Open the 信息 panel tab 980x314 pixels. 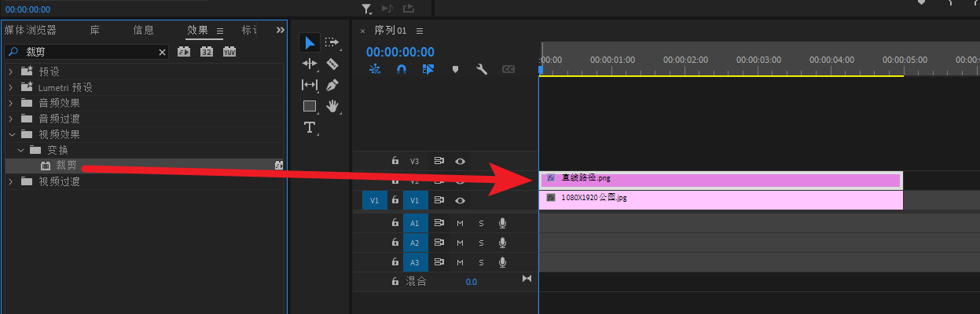coord(144,30)
